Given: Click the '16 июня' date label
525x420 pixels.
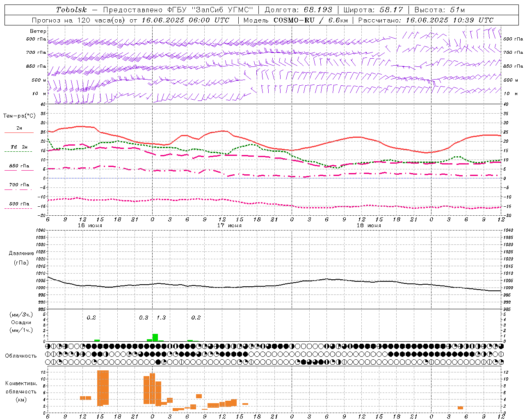Looking at the screenshot, I should 90,226.
